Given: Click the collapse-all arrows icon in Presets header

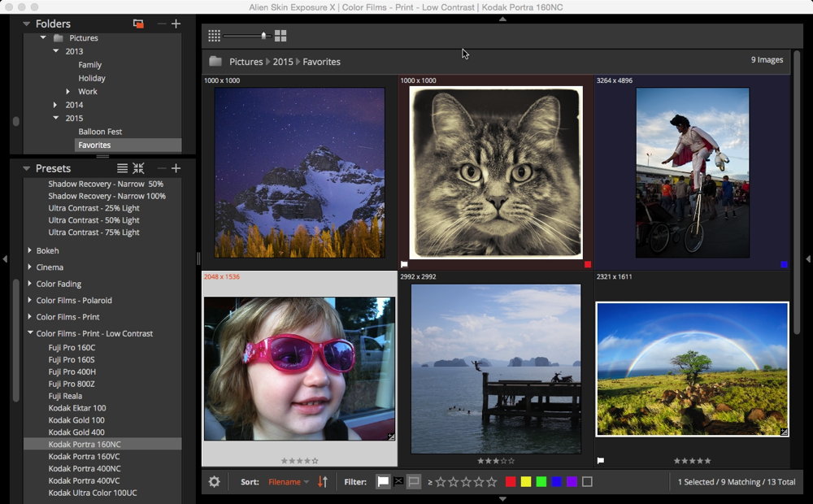Looking at the screenshot, I should [139, 168].
